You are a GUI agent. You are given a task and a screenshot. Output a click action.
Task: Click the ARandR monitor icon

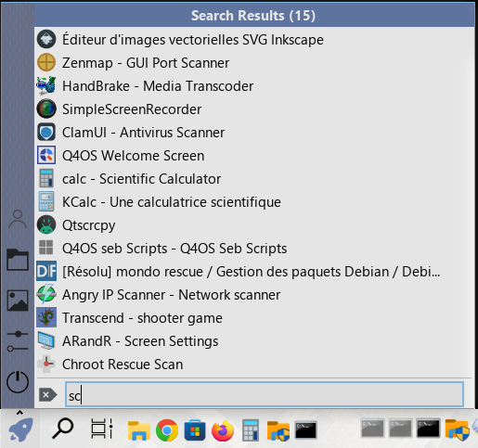46,340
